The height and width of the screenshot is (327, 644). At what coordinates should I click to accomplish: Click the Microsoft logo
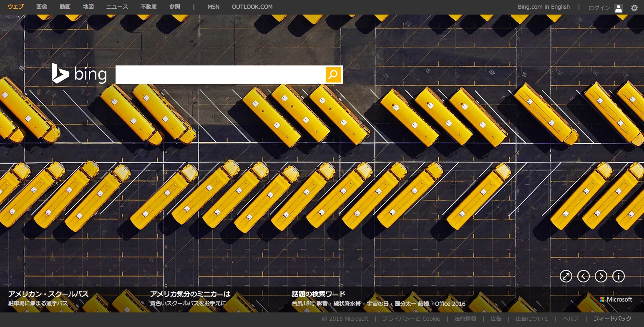coord(616,300)
